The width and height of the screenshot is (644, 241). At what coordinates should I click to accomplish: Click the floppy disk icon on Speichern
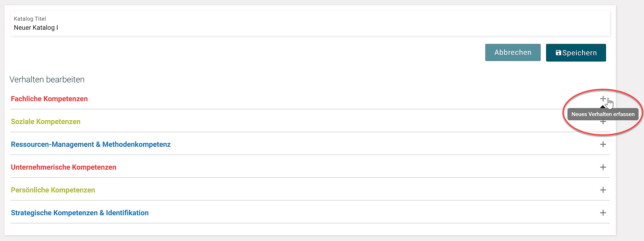[x=558, y=53]
